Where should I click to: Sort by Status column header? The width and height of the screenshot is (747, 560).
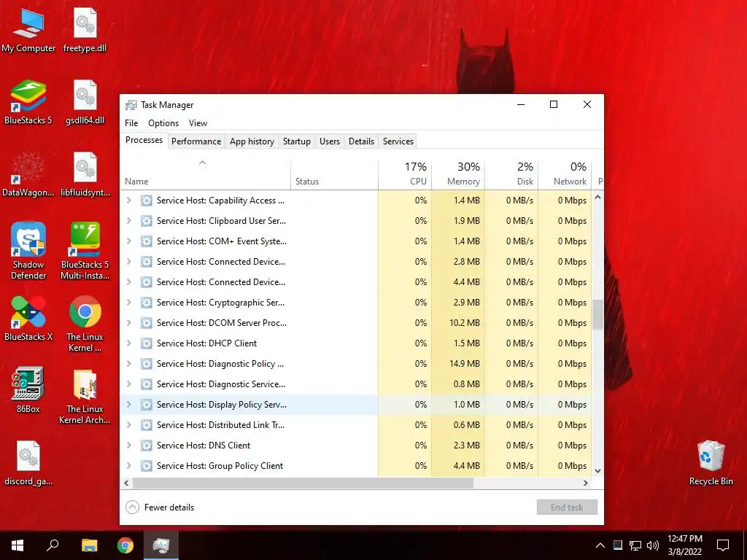pyautogui.click(x=334, y=174)
